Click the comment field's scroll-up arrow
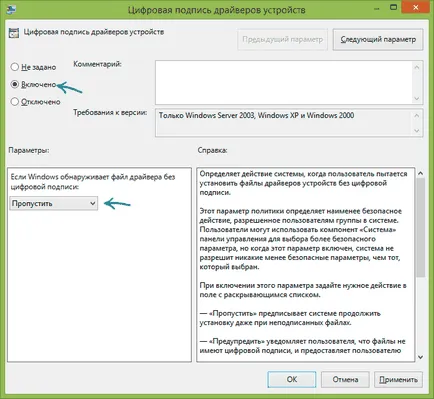Image resolution: width=434 pixels, height=399 pixels. click(x=417, y=67)
